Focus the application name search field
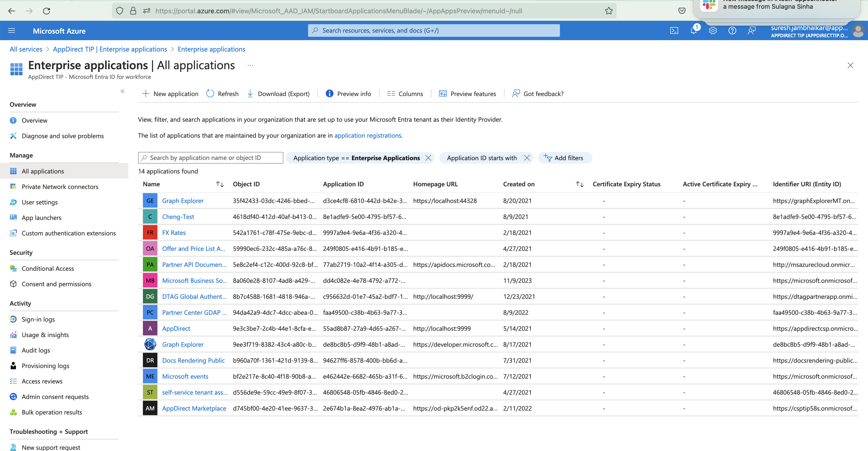The height and width of the screenshot is (451, 868). [x=211, y=158]
